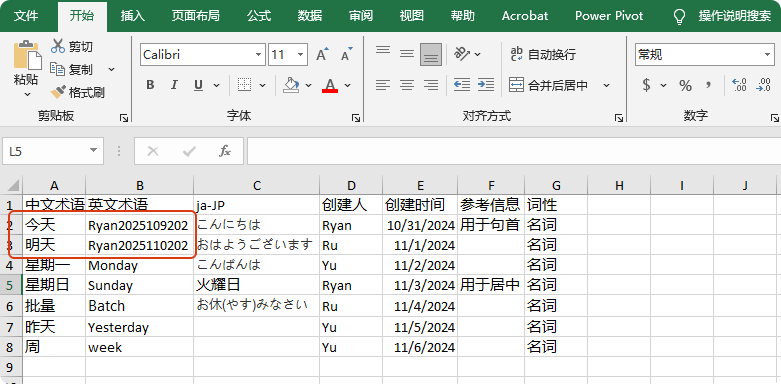This screenshot has height=384, width=781.
Task: Click the lightbulb tell-me icon
Action: tap(679, 16)
